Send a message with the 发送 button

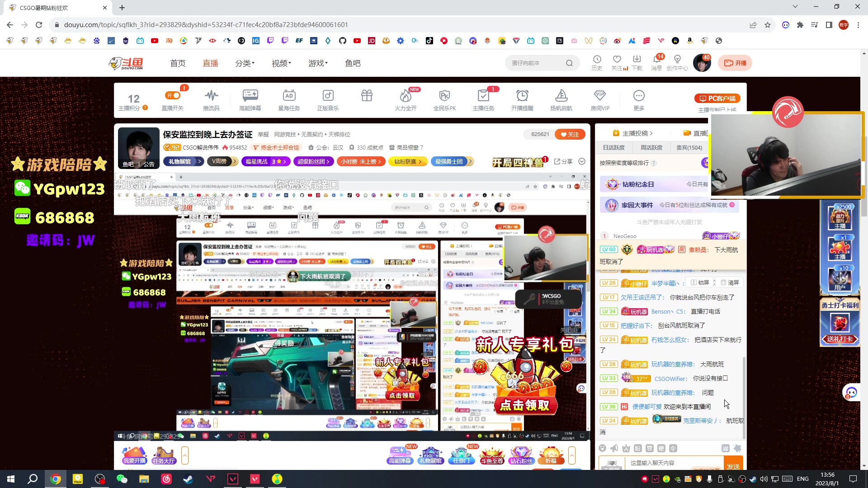point(733,464)
